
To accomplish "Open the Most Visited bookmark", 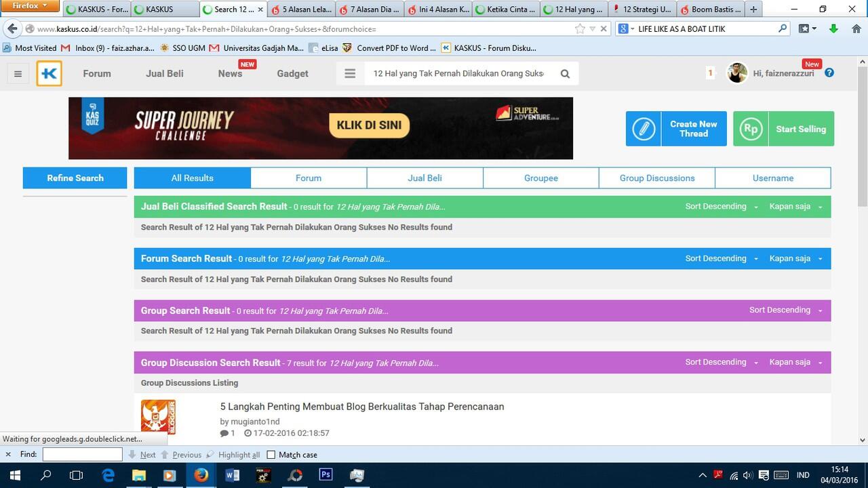I will [30, 48].
